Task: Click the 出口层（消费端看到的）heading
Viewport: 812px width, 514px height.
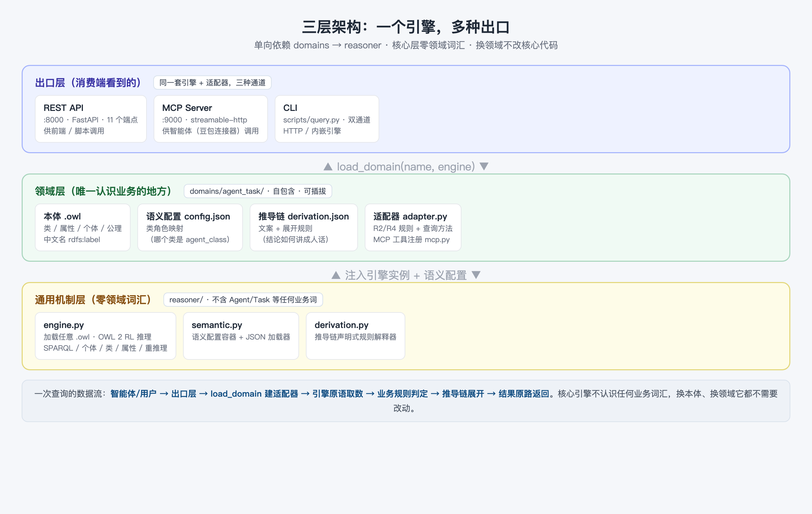Action: pyautogui.click(x=88, y=83)
